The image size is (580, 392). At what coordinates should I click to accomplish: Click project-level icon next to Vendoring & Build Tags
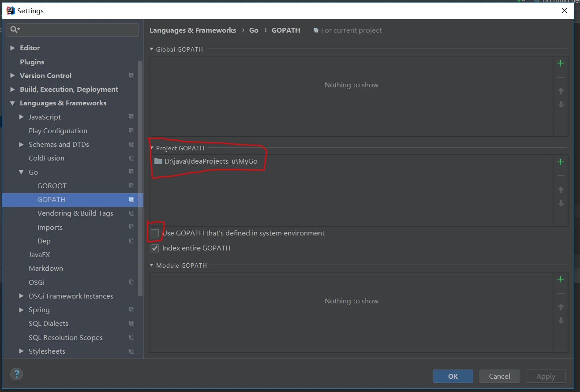tap(131, 213)
